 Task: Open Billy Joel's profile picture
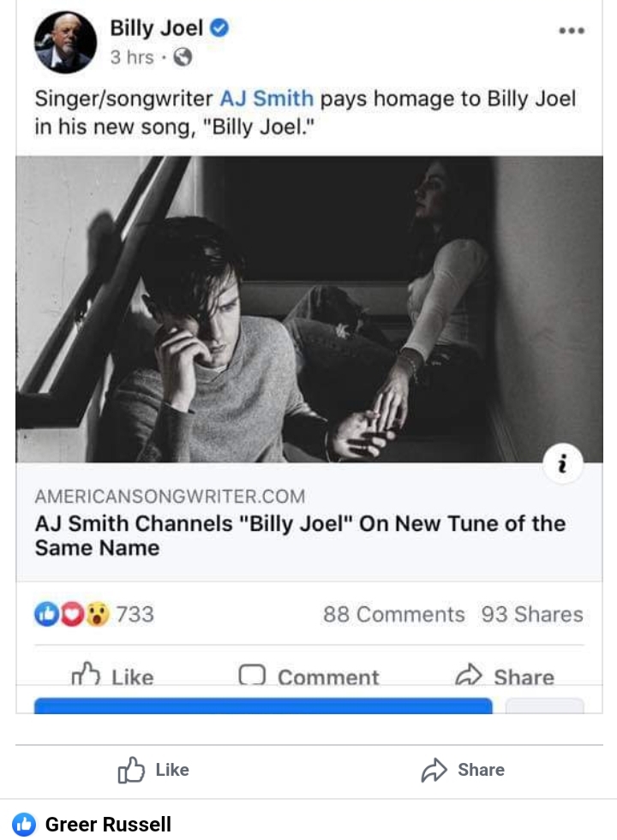tap(65, 42)
